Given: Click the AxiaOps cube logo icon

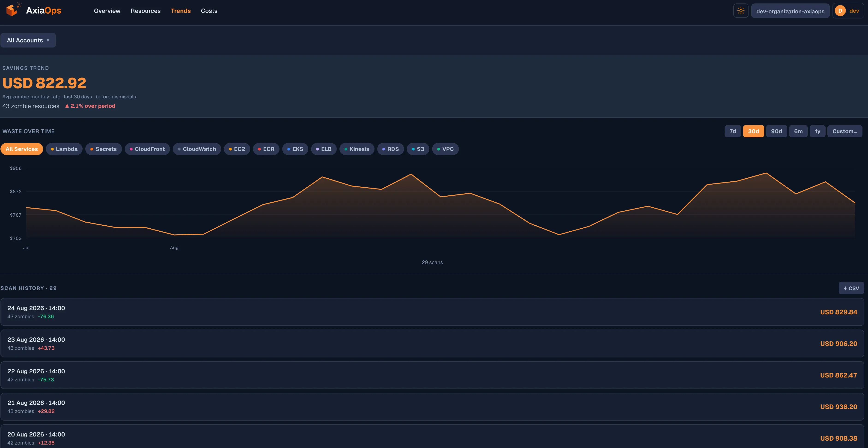Looking at the screenshot, I should click(x=13, y=10).
